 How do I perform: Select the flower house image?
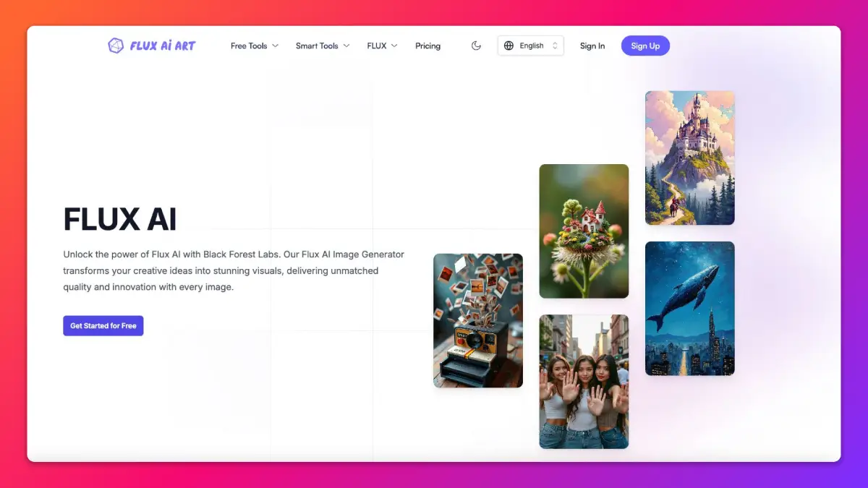[x=584, y=231]
